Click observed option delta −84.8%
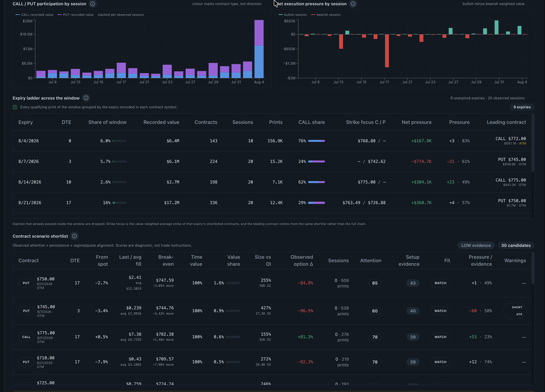This screenshot has height=392, width=545. (305, 283)
